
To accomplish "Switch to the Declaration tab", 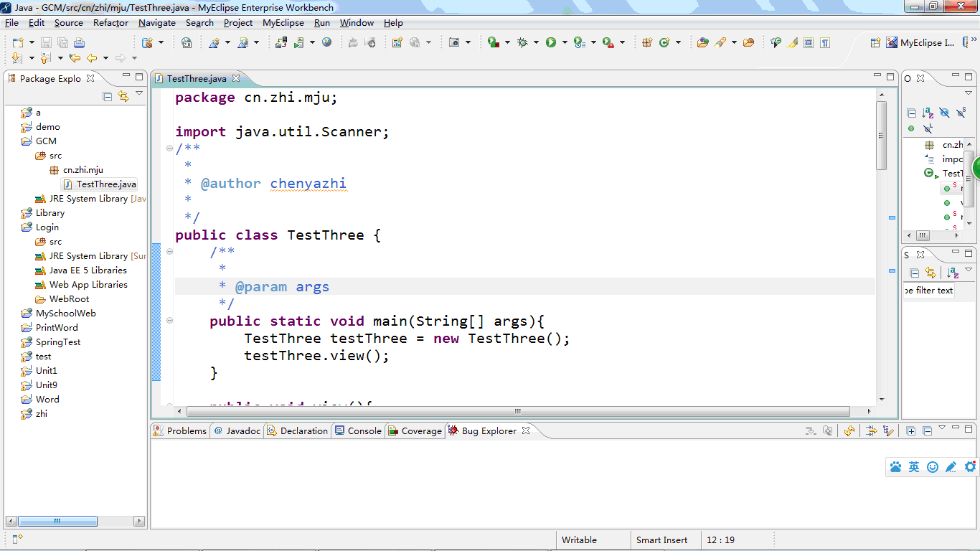I will [x=297, y=430].
